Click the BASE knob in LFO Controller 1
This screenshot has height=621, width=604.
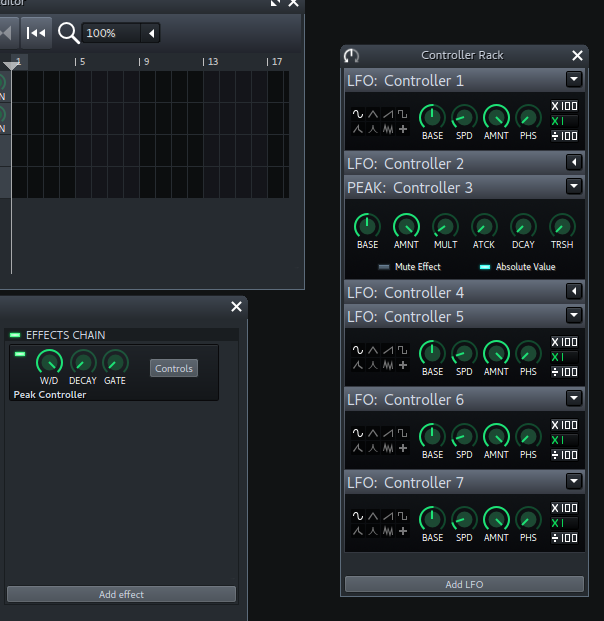pyautogui.click(x=432, y=117)
